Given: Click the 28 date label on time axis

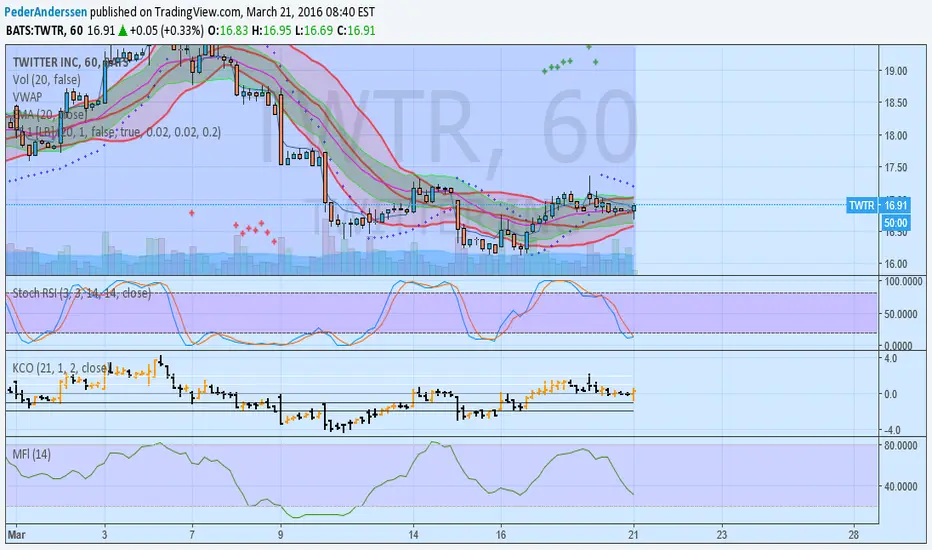Looking at the screenshot, I should click(854, 535).
